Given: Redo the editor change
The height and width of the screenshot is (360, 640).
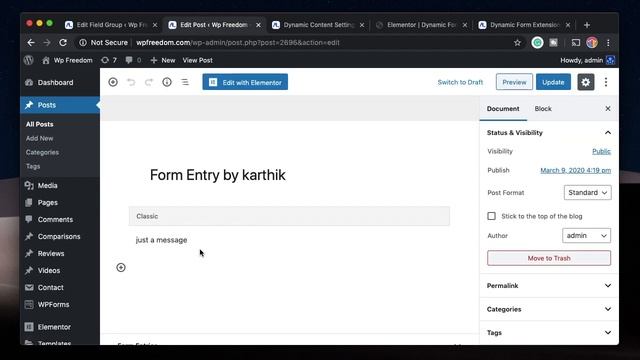Looking at the screenshot, I should (149, 82).
